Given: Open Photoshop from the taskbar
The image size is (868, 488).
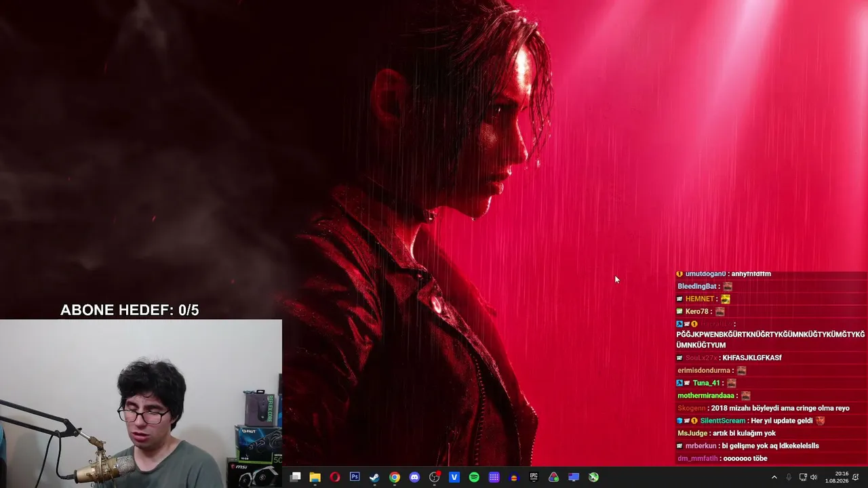Looking at the screenshot, I should tap(355, 477).
